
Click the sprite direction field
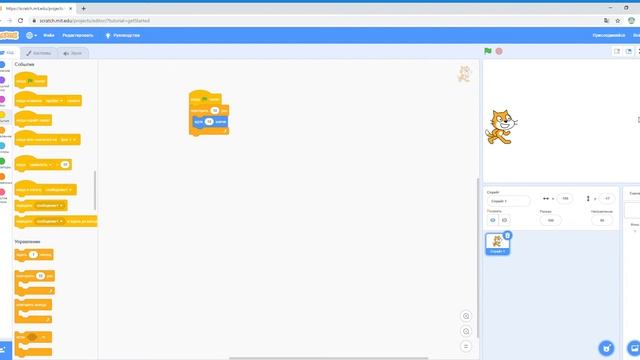point(602,220)
